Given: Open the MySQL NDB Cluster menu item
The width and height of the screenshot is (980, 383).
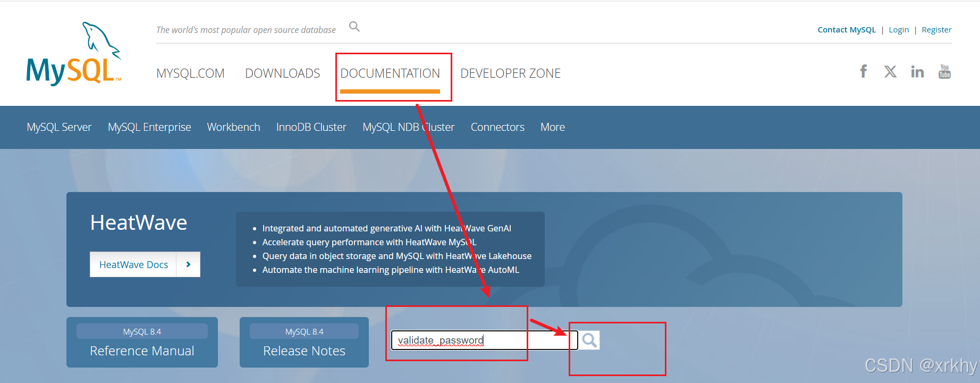Looking at the screenshot, I should pos(409,127).
